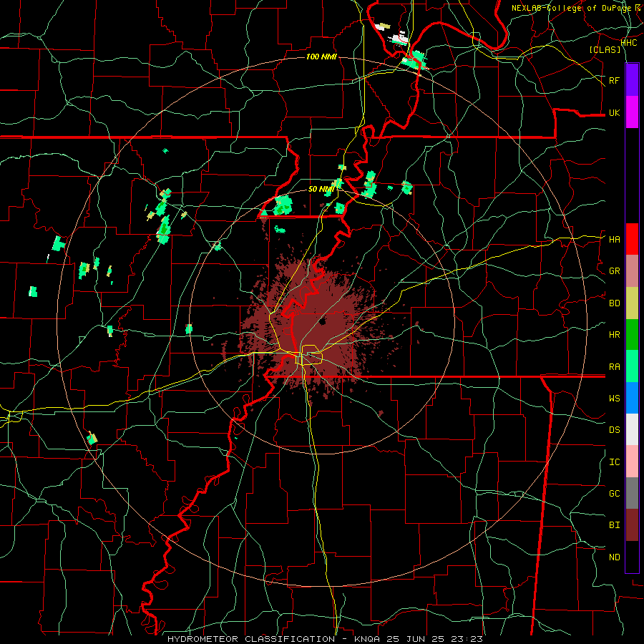Click the GC legend label
This screenshot has height=644, width=644.
click(x=614, y=494)
